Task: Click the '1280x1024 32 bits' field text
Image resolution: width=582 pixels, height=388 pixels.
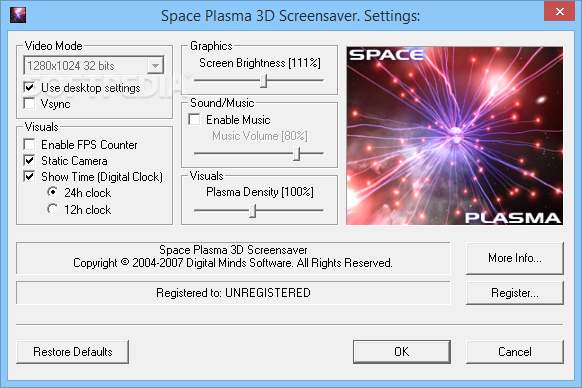Action: [x=71, y=66]
